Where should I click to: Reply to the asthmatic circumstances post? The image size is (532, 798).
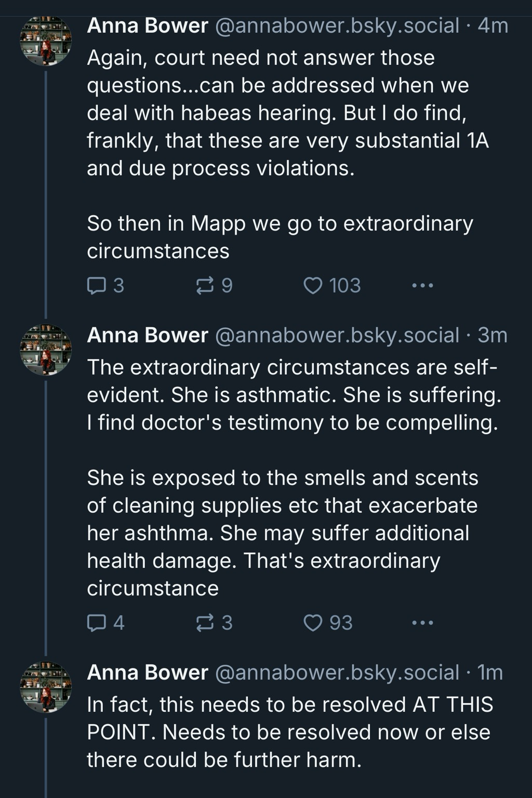(x=97, y=622)
